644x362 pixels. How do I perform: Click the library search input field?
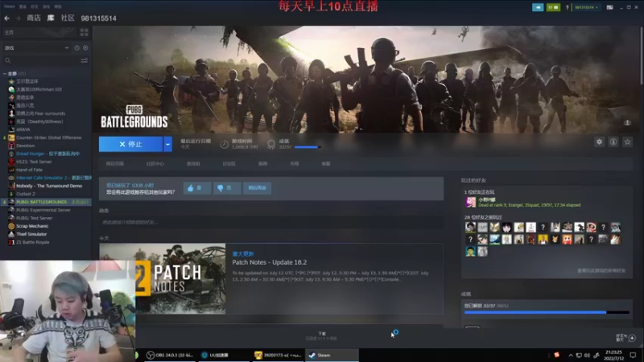45,60
